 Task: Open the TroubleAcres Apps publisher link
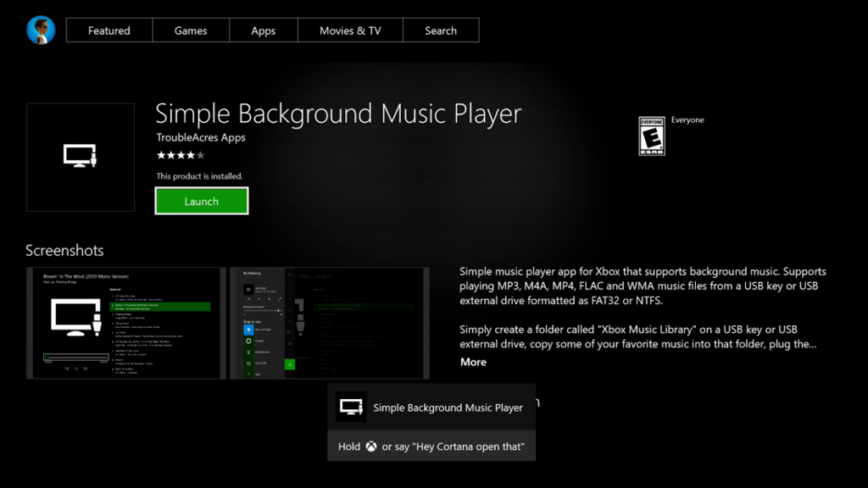pyautogui.click(x=200, y=137)
